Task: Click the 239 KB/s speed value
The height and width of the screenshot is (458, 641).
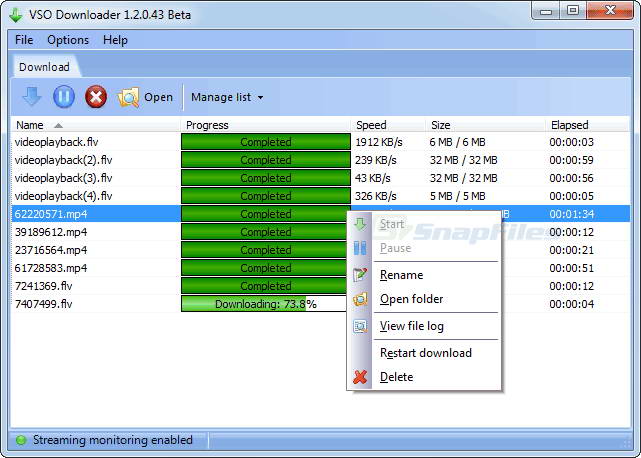Action: (x=375, y=160)
